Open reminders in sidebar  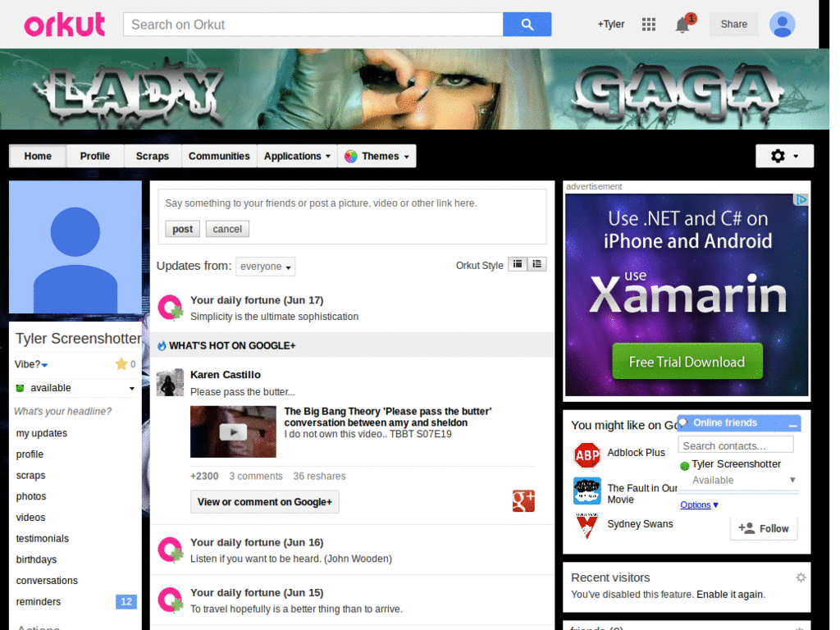click(x=39, y=601)
